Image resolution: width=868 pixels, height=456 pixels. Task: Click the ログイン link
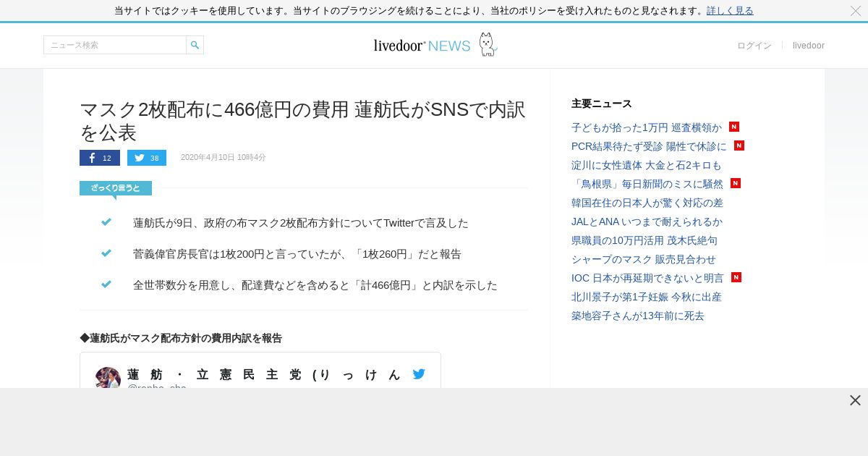pyautogui.click(x=754, y=46)
